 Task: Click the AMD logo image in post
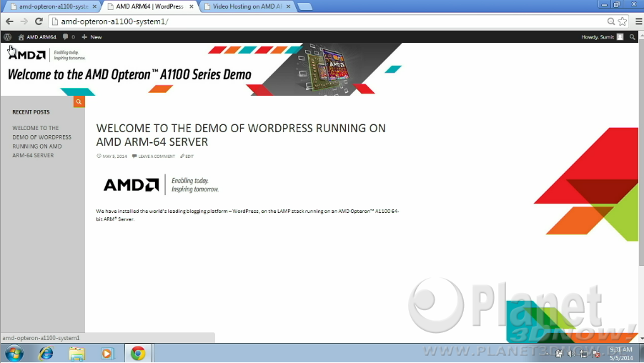(161, 185)
